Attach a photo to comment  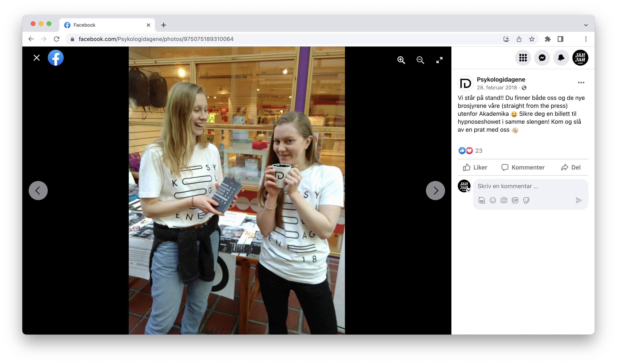tap(504, 200)
